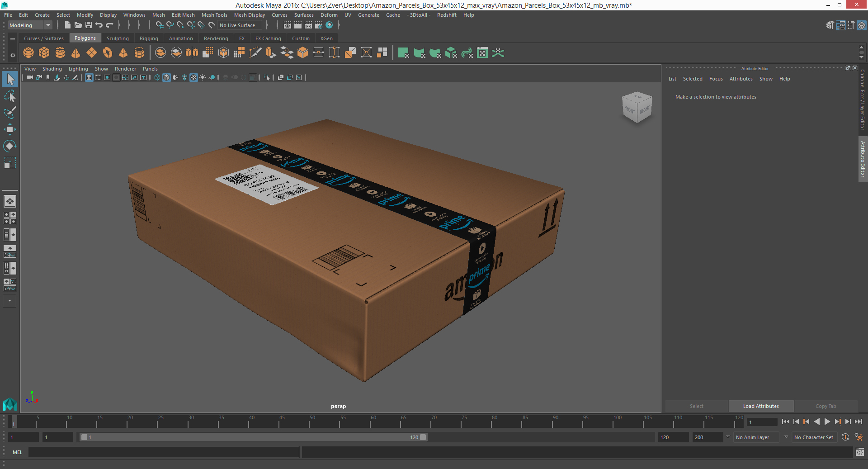
Task: Open the Script Editor icon
Action: click(860, 452)
